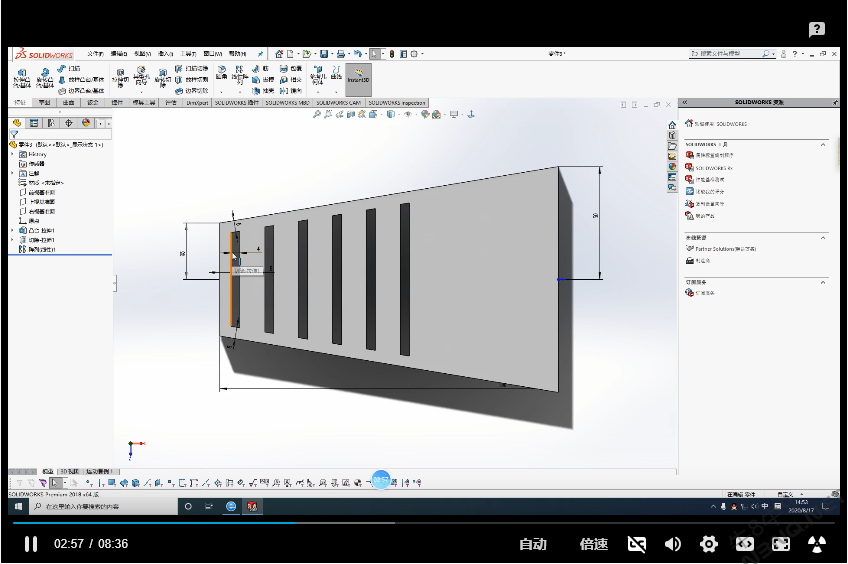
Task: Open DisplayManager color ball tab
Action: 86,123
